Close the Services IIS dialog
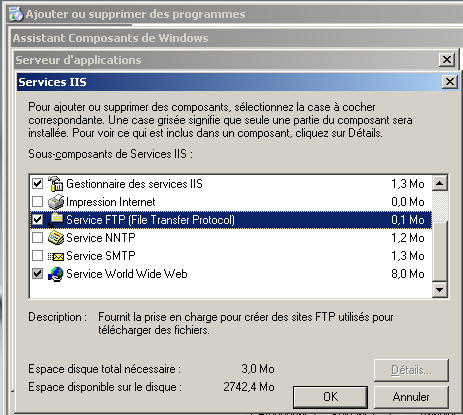463x415 pixels. [x=450, y=82]
